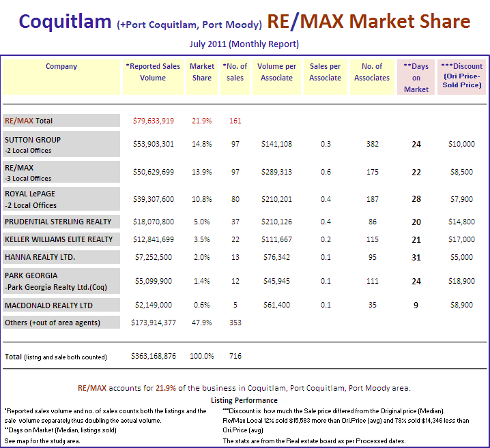The height and width of the screenshot is (448, 490).
Task: Select the No. of Associates header
Action: coord(372,72)
